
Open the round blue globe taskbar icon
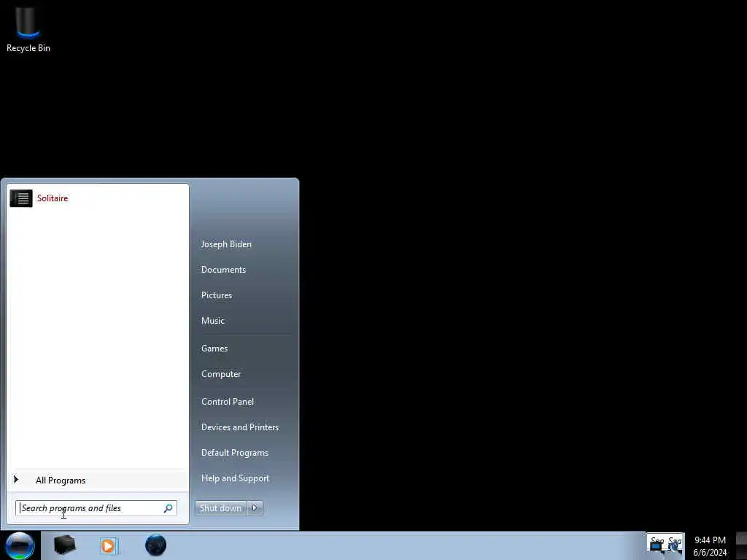[155, 545]
